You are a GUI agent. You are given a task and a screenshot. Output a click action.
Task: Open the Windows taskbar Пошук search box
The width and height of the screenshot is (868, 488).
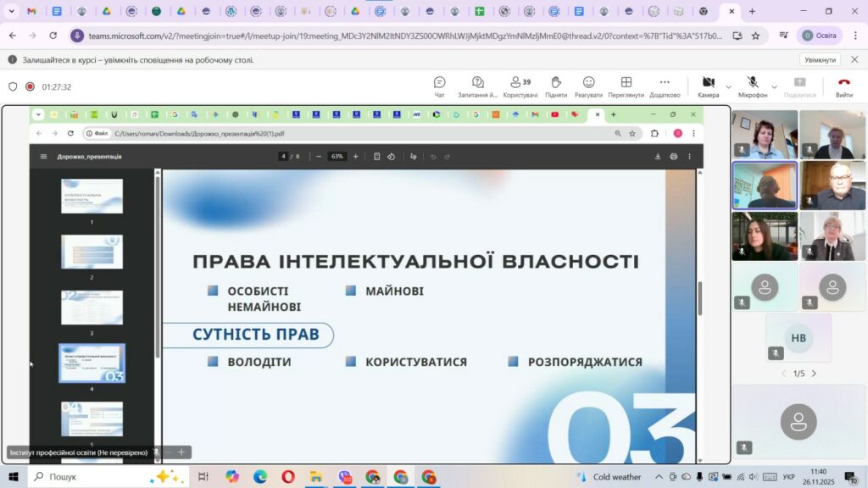(93, 477)
